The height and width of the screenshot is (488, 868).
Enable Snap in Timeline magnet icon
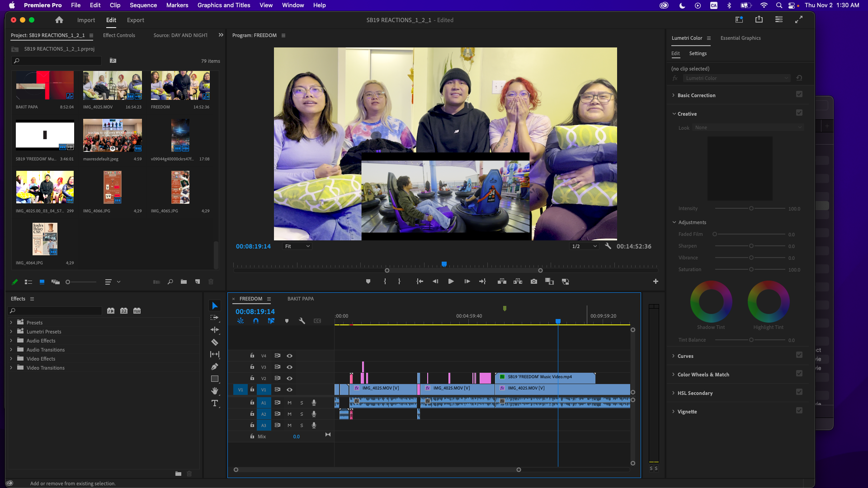click(x=255, y=321)
